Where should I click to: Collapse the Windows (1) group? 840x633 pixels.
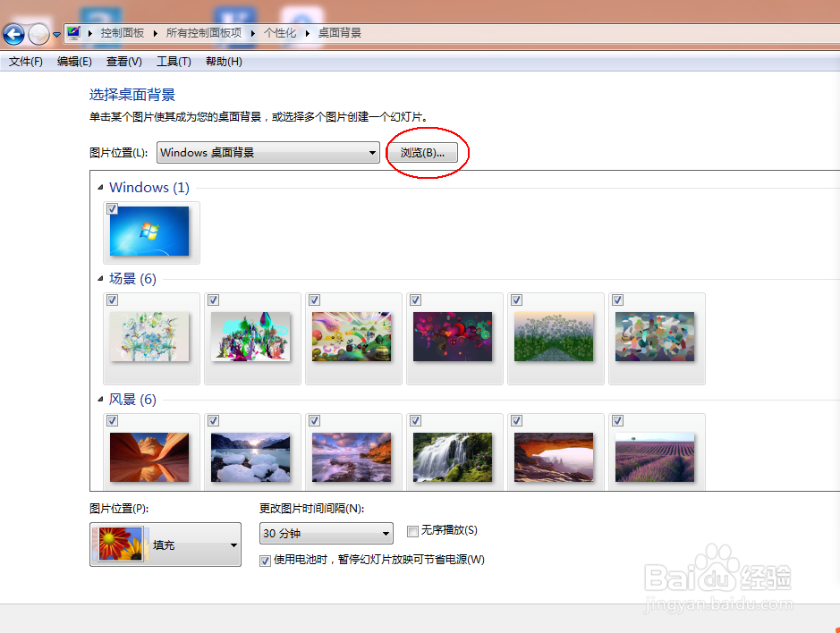100,188
